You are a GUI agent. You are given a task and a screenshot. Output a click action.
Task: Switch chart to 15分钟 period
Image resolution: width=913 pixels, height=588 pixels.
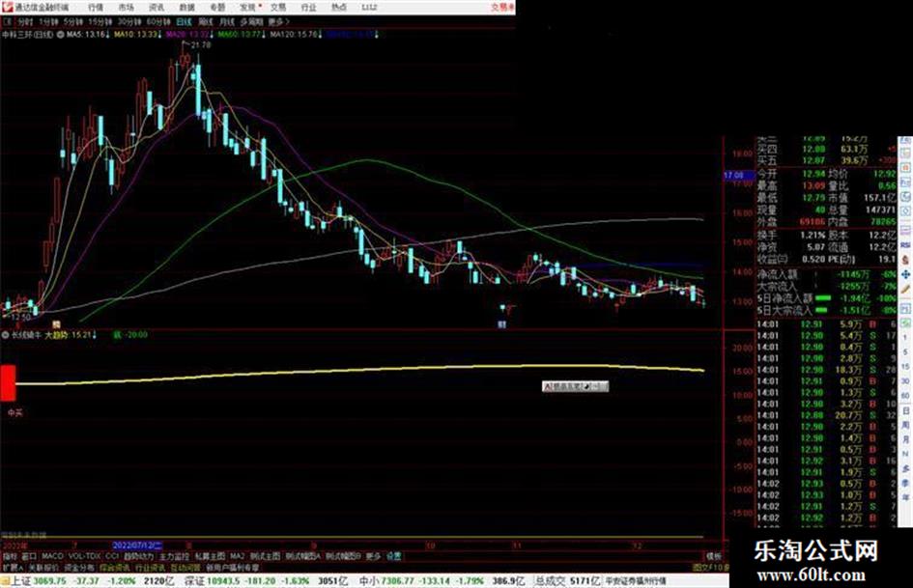tap(100, 21)
